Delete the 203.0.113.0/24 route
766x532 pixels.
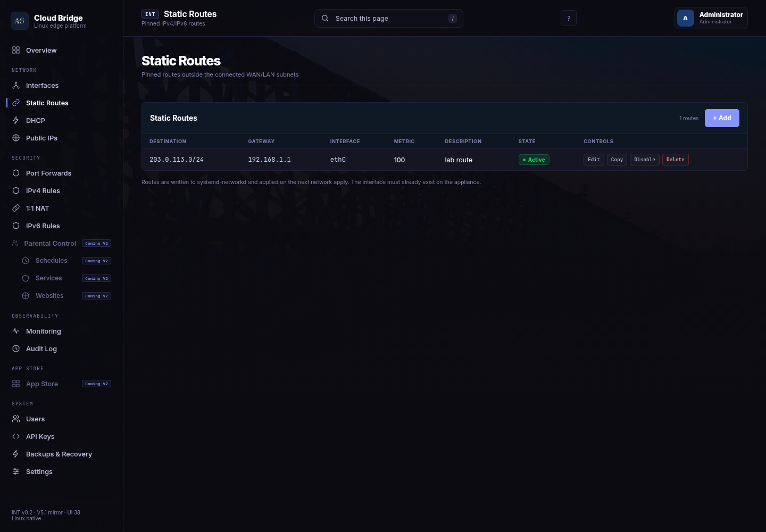676,160
